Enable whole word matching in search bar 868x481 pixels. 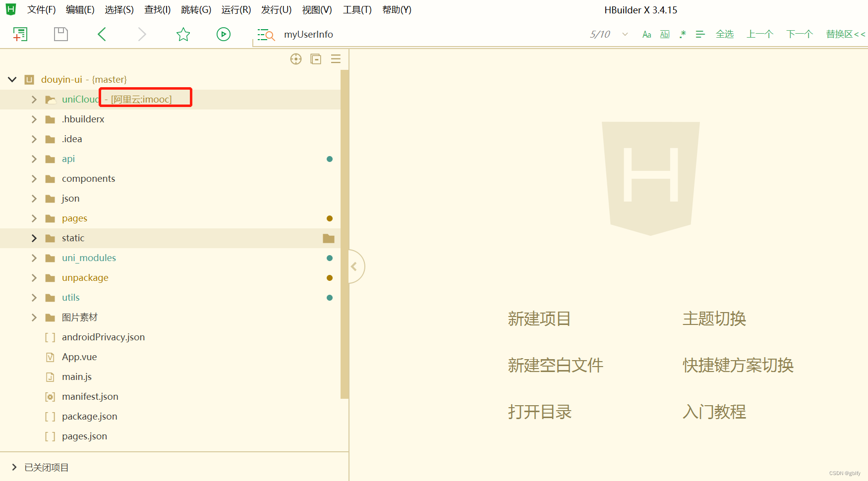(x=664, y=34)
